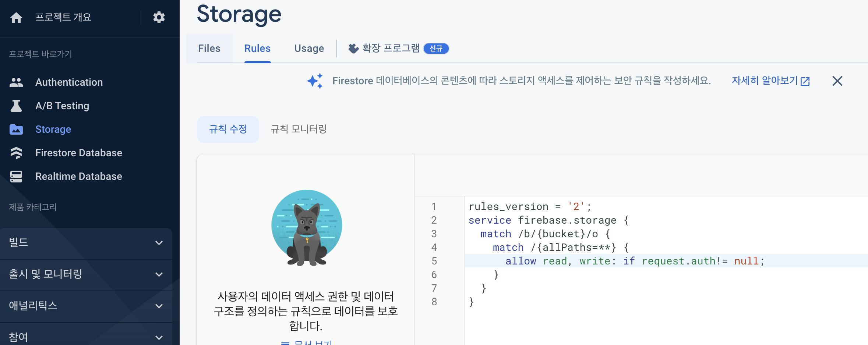
Task: Click the sparkle icon in the banner
Action: pyautogui.click(x=315, y=81)
